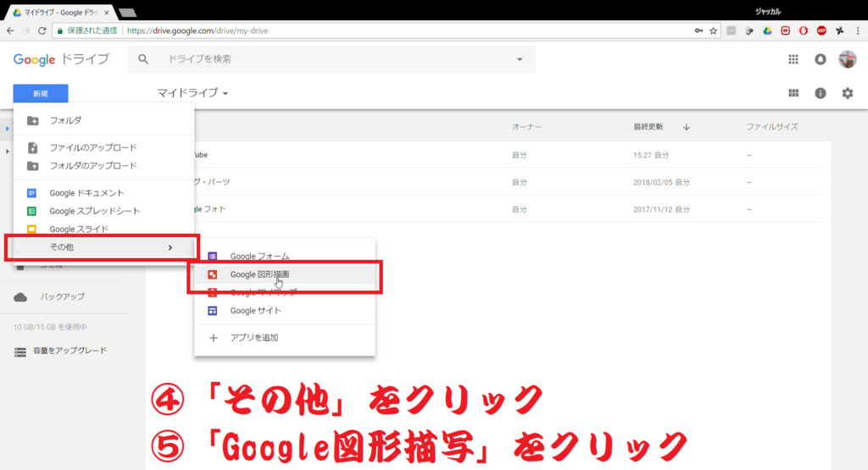Go forward in the browser
Image resolution: width=868 pixels, height=470 pixels.
pos(26,31)
